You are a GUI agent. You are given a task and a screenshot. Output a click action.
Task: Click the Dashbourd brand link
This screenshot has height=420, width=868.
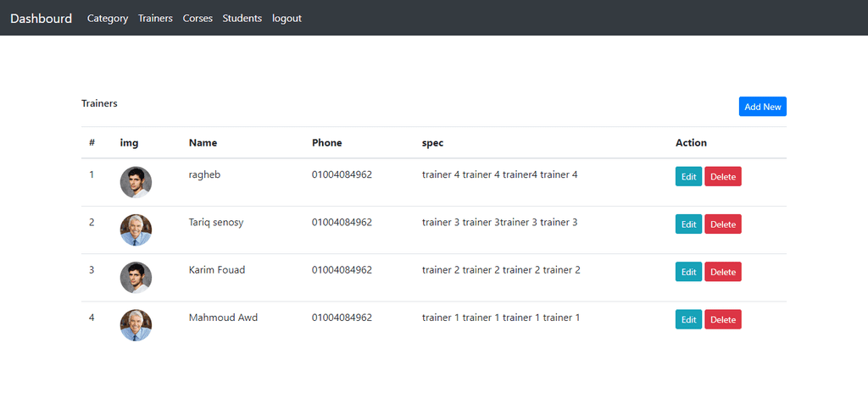click(41, 19)
